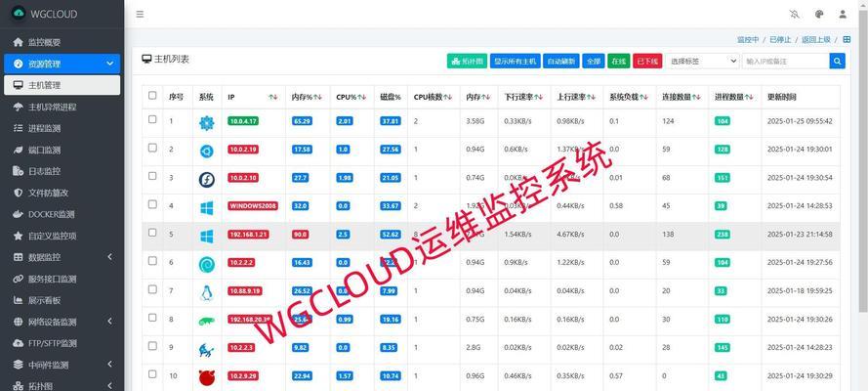Click the WGCLOUD cloud logo

(19, 14)
